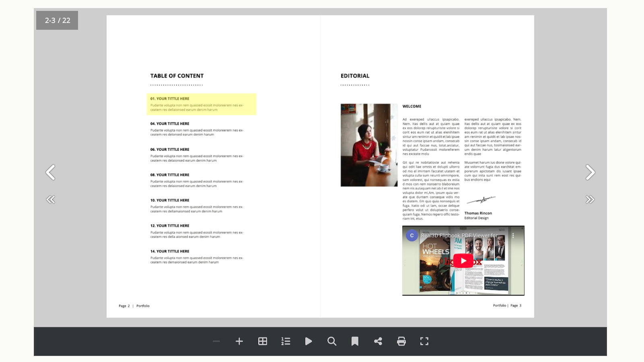Zoom in on the pages
Viewport: 644px width, 362px height.
point(239,341)
